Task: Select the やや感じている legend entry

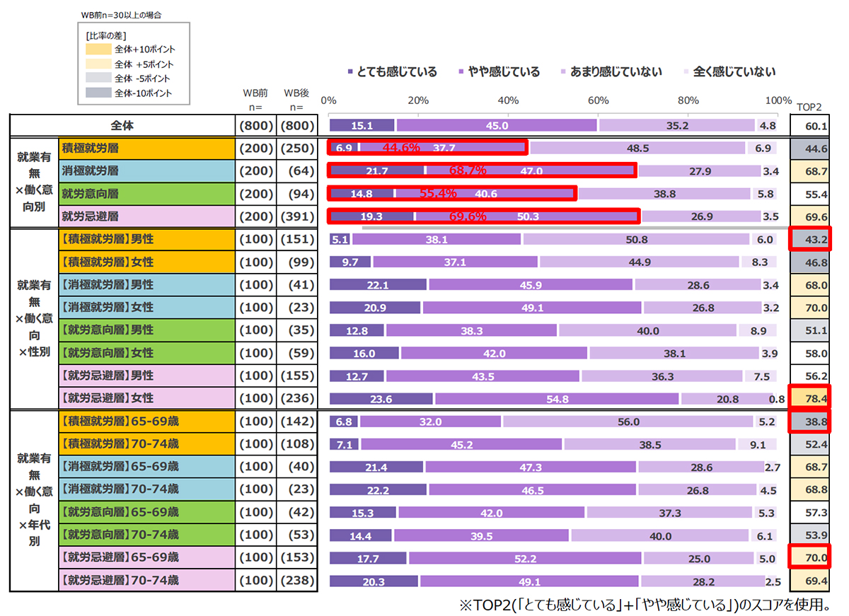Action: click(x=461, y=72)
